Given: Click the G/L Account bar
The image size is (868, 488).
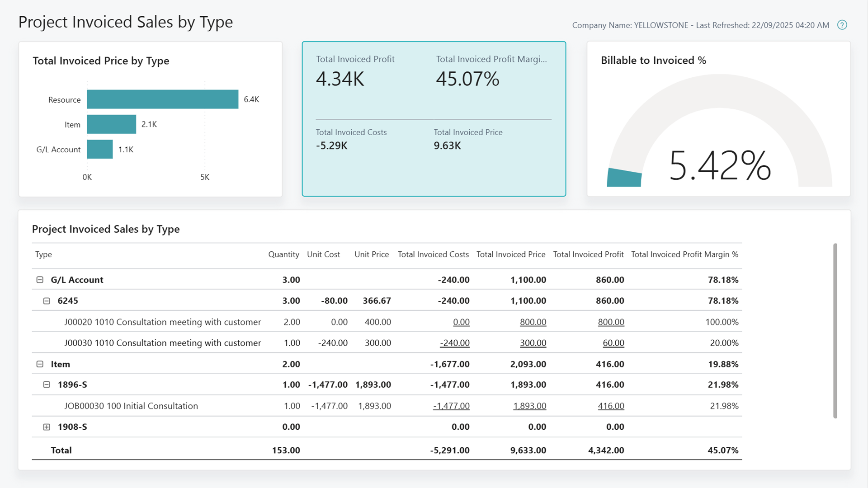Looking at the screenshot, I should pos(99,149).
